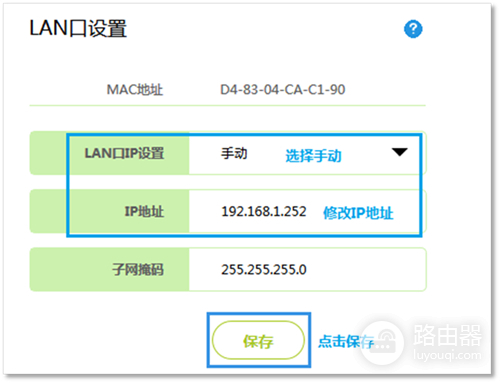This screenshot has width=500, height=383.
Task: Expand the LAN口IP设置 dropdown arrow
Action: pos(400,152)
